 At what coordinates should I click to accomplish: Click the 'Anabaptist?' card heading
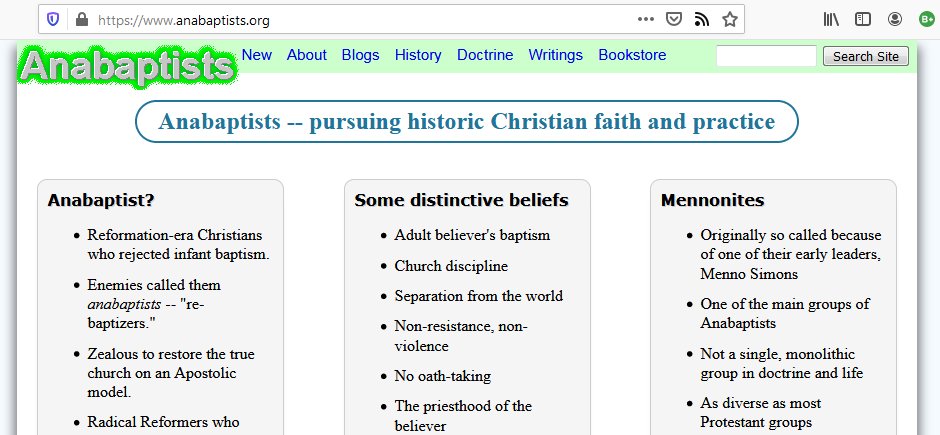tap(101, 200)
